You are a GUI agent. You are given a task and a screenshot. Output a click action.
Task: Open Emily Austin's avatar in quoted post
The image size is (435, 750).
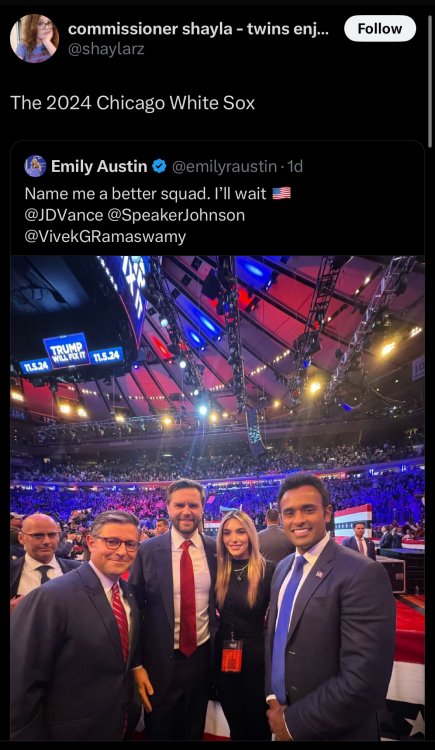point(35,166)
